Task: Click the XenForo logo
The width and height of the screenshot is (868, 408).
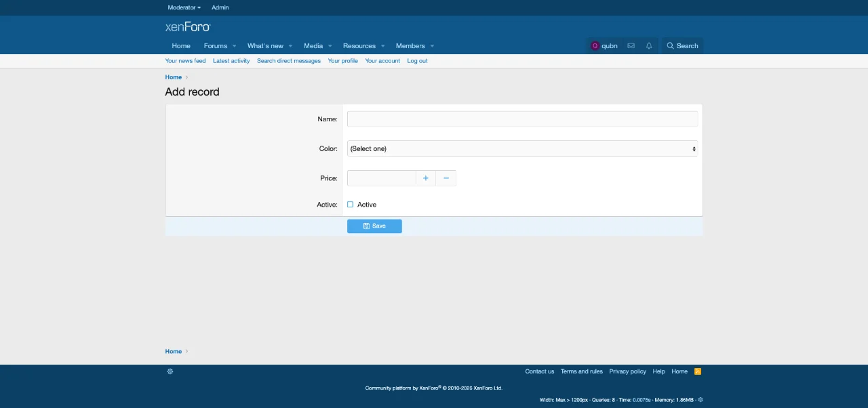Action: click(188, 27)
